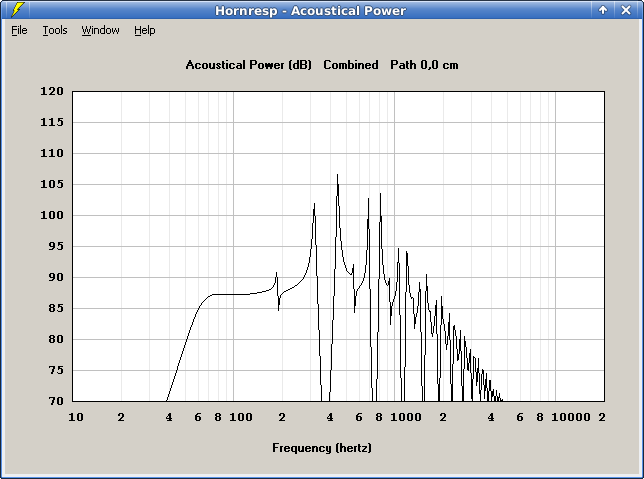Open the File menu
The image size is (644, 479).
coord(19,30)
